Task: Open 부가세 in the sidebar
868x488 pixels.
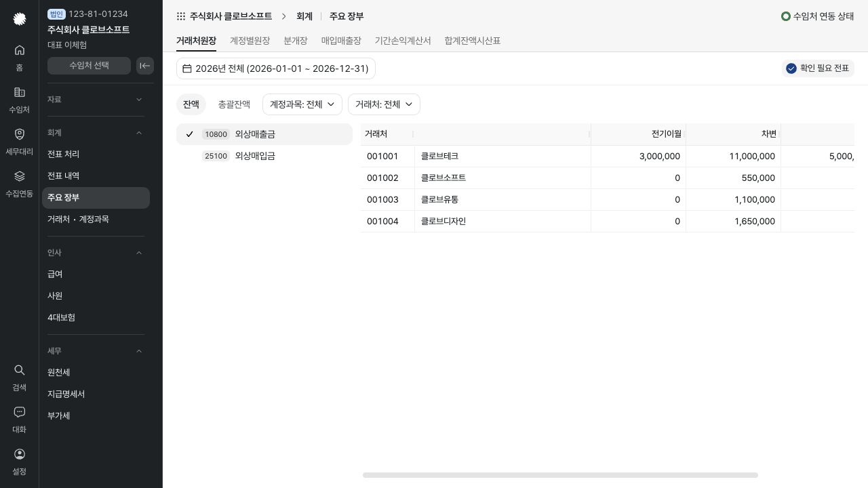Action: coord(96,416)
